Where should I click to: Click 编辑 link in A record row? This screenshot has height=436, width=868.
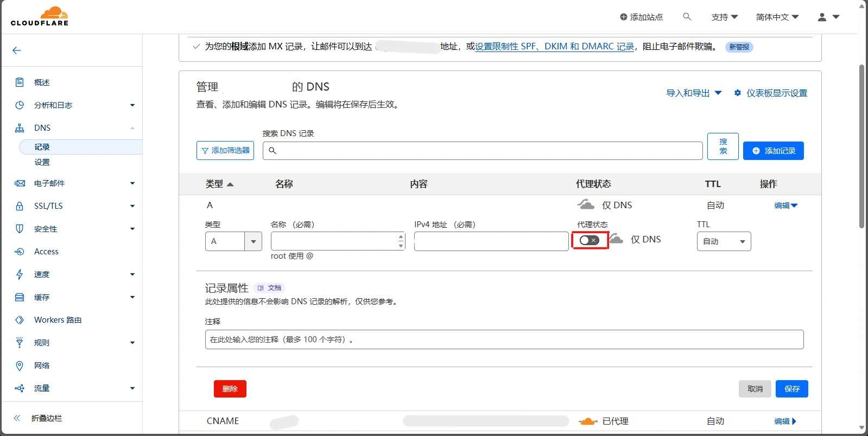(x=785, y=206)
